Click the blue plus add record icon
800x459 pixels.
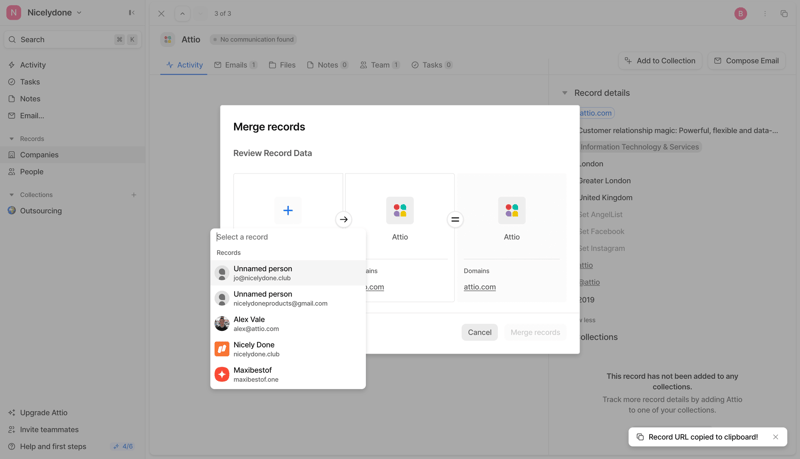pyautogui.click(x=288, y=210)
